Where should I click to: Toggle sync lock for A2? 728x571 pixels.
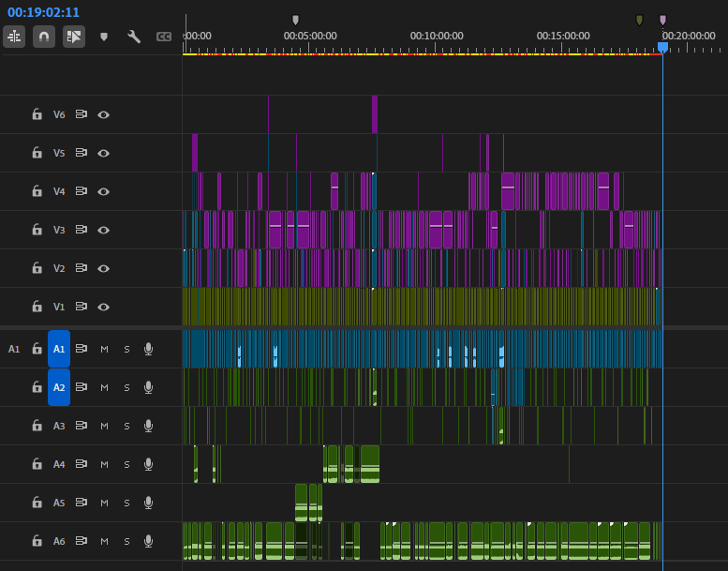[x=82, y=387]
